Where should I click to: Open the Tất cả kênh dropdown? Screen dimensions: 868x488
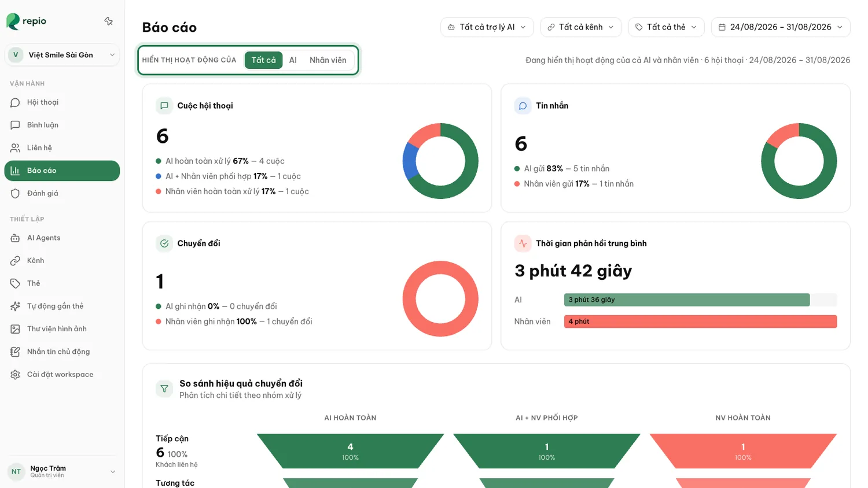[580, 27]
